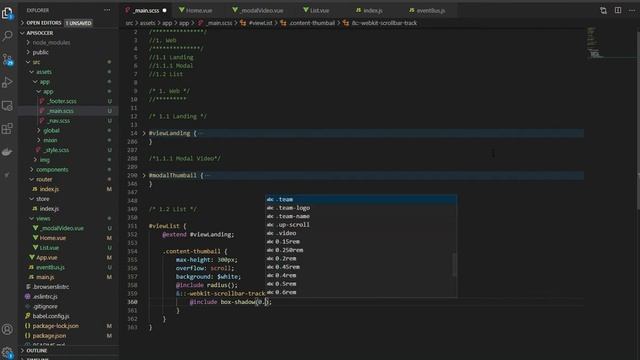Split the editor to the right
This screenshot has width=640, height=360.
(x=618, y=10)
